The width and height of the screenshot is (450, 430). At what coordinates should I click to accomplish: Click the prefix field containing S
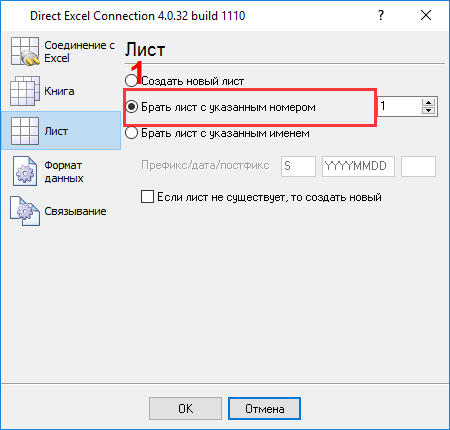298,166
